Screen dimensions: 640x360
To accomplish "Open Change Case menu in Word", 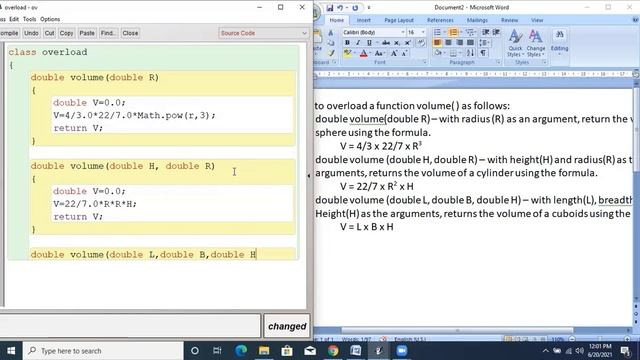I will [379, 53].
